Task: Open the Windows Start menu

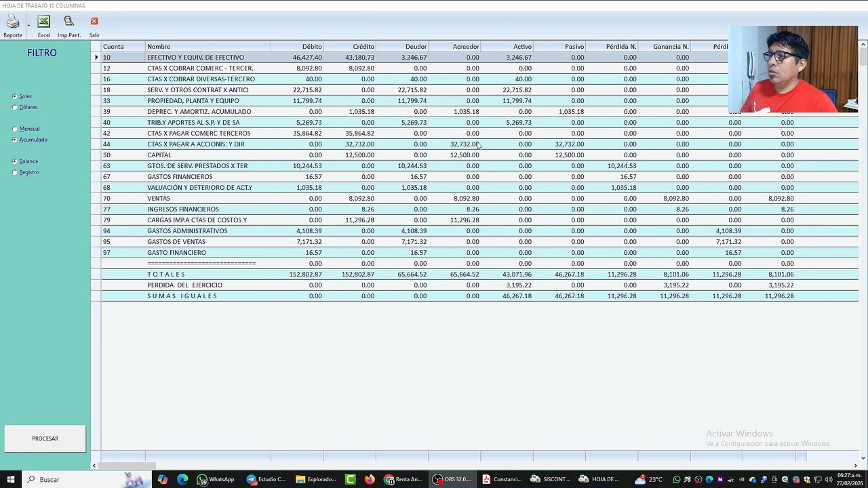Action: pyautogui.click(x=11, y=479)
